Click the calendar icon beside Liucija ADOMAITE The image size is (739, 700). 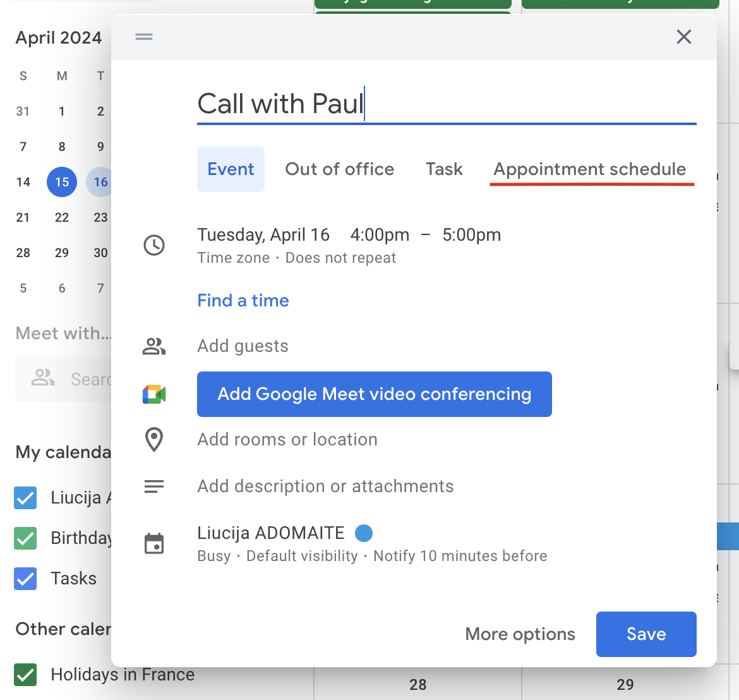154,543
